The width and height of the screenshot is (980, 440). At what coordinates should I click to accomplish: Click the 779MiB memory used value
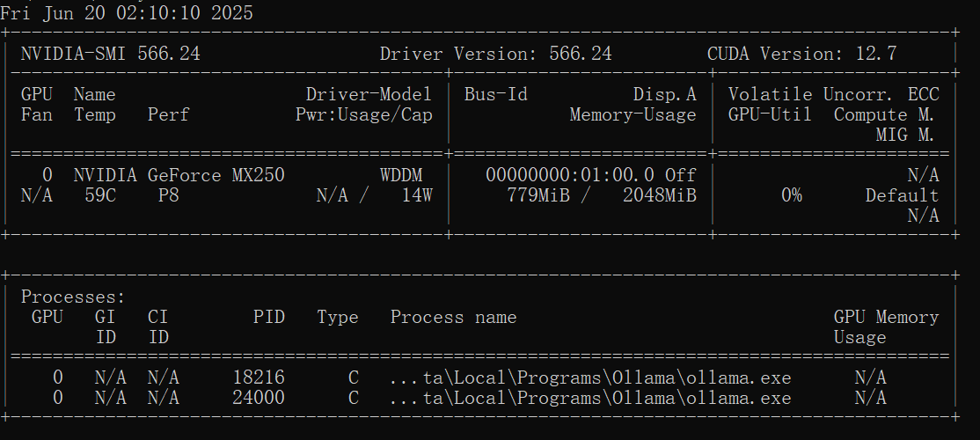click(x=538, y=195)
